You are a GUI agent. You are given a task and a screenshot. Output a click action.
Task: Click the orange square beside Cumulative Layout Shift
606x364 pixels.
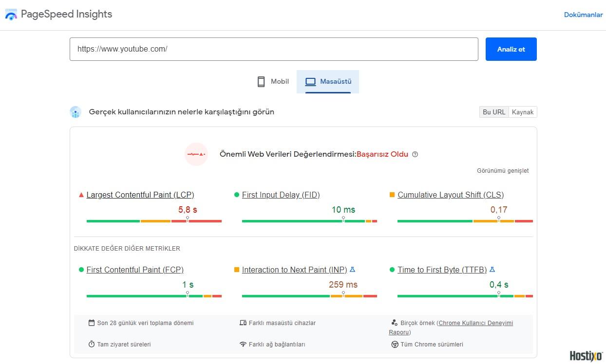[x=392, y=195]
